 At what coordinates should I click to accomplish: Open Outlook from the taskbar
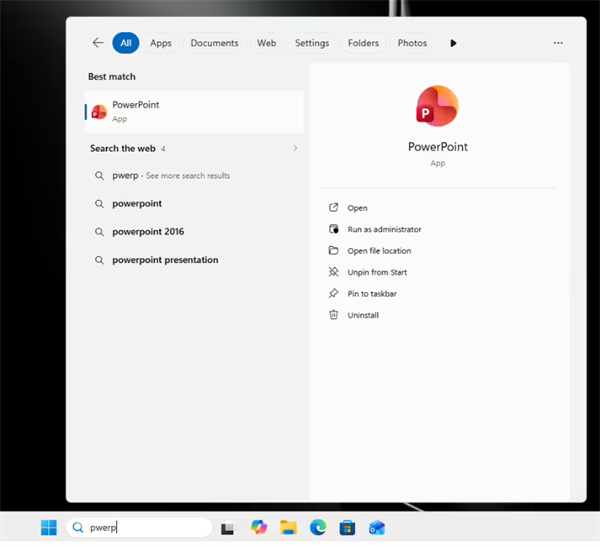tap(377, 528)
